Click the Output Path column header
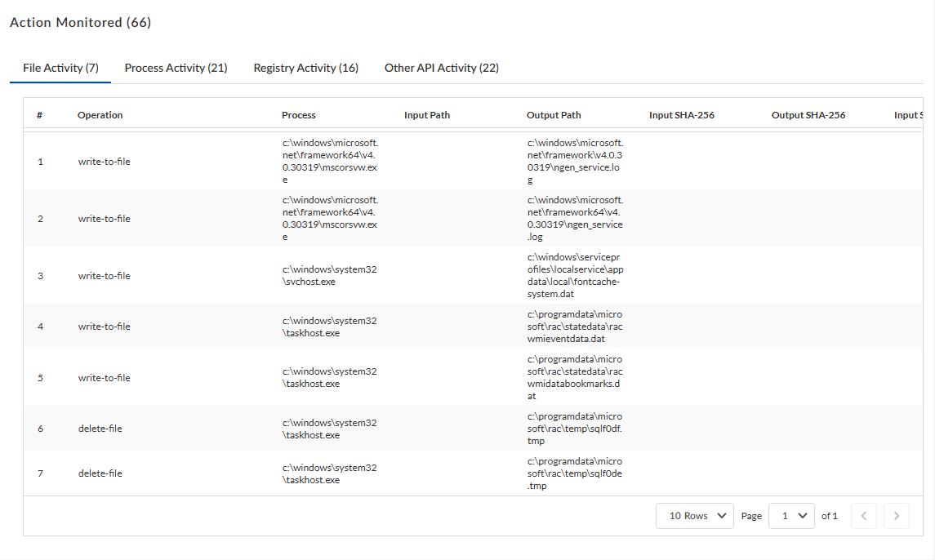Image resolution: width=935 pixels, height=560 pixels. [554, 115]
